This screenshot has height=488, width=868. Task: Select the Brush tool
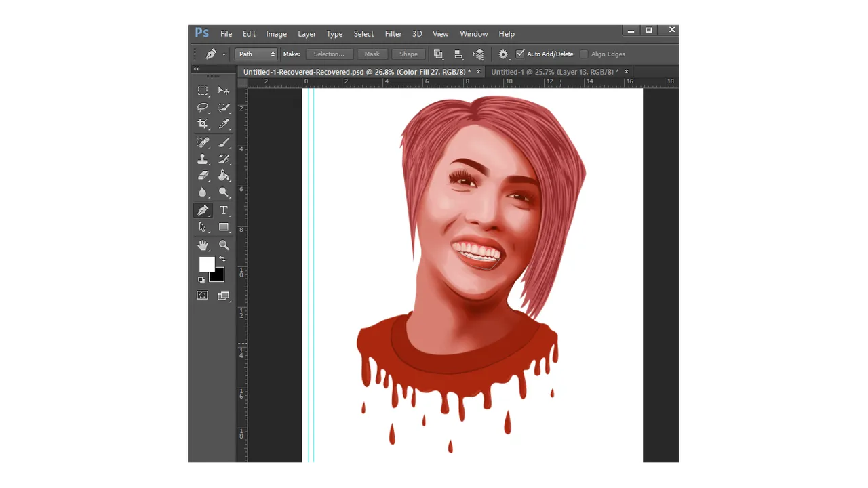click(x=224, y=142)
